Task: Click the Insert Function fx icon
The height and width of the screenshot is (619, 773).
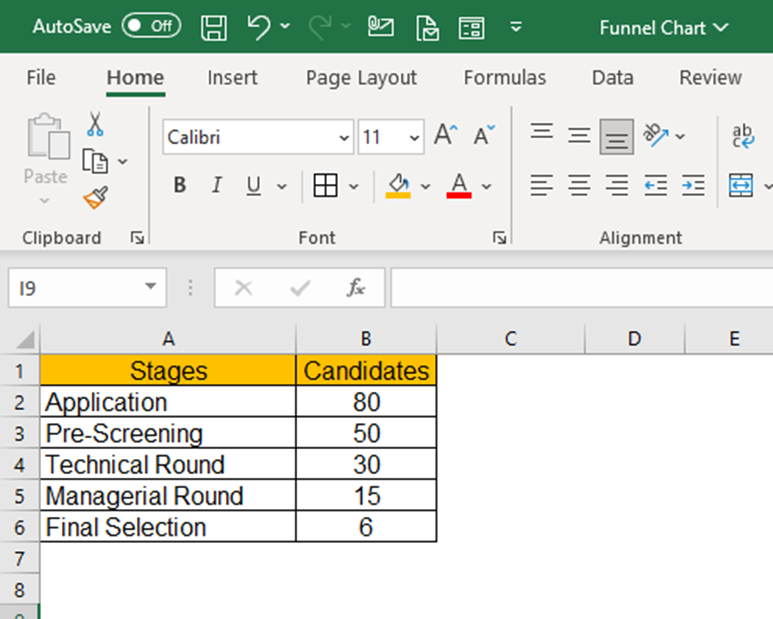Action: (355, 288)
